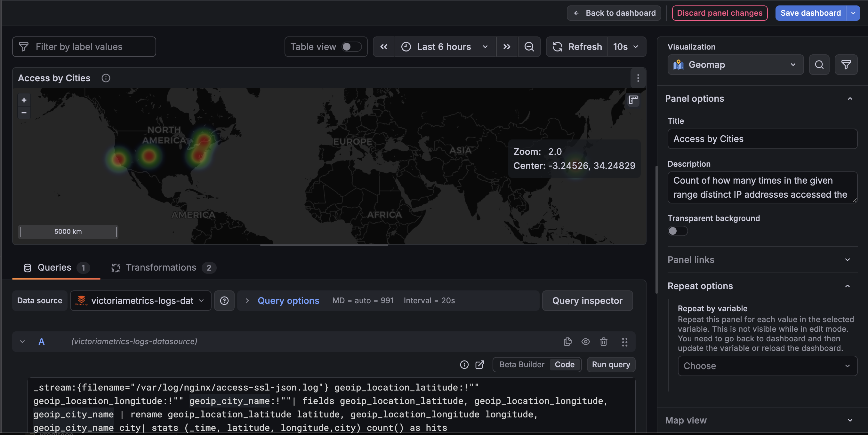Search panel options with magnifier icon

pyautogui.click(x=819, y=65)
